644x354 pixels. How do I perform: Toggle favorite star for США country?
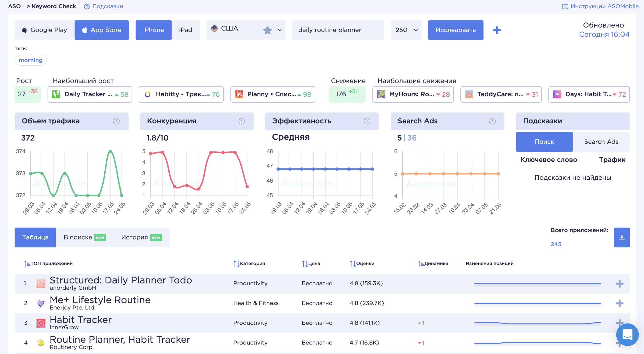pyautogui.click(x=267, y=30)
